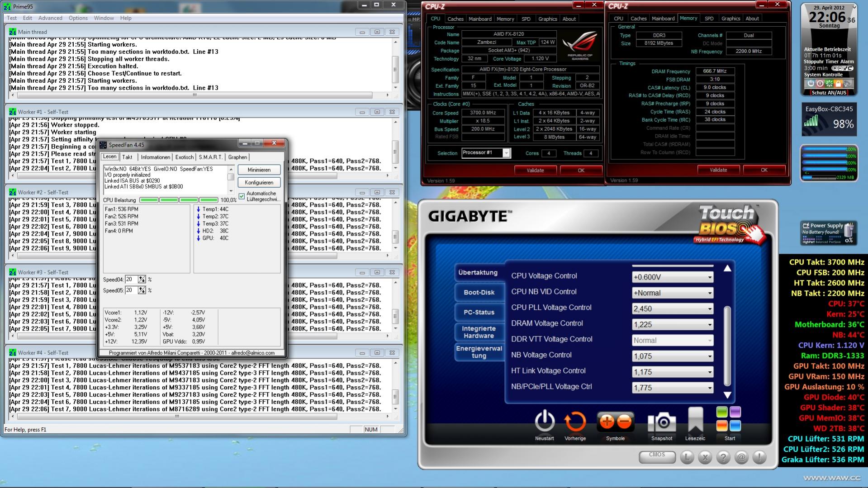Click the orange lock icon in System Kontrolle gadget
The width and height of the screenshot is (868, 488).
838,84
